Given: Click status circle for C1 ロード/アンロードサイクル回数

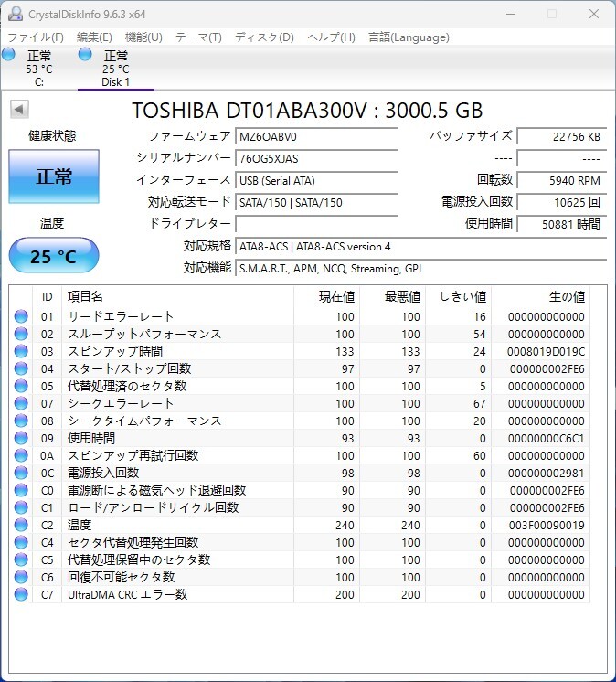Looking at the screenshot, I should pyautogui.click(x=21, y=507).
